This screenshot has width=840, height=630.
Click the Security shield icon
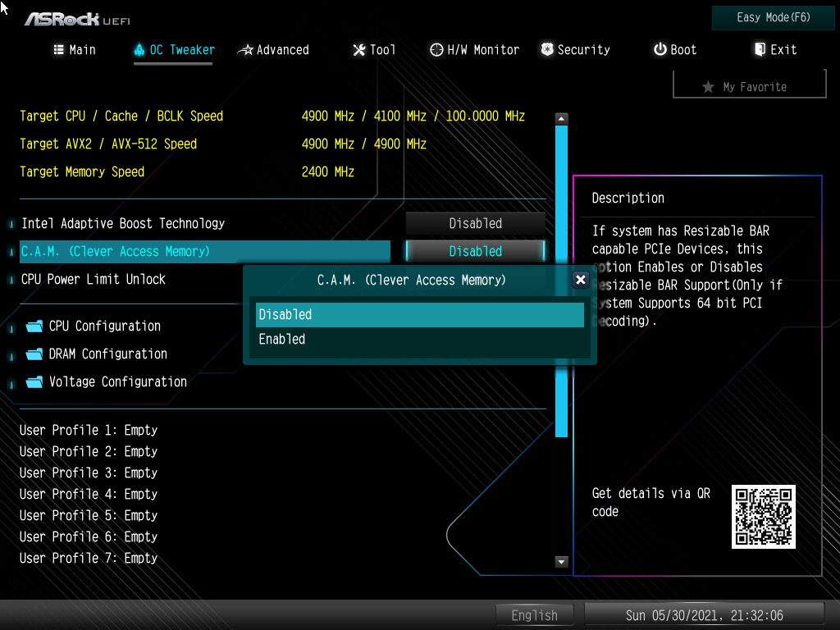pyautogui.click(x=547, y=50)
